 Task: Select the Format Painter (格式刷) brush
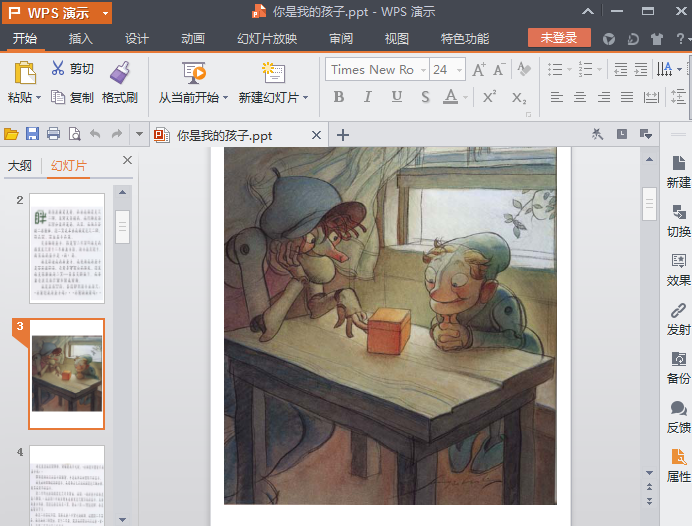(x=120, y=72)
